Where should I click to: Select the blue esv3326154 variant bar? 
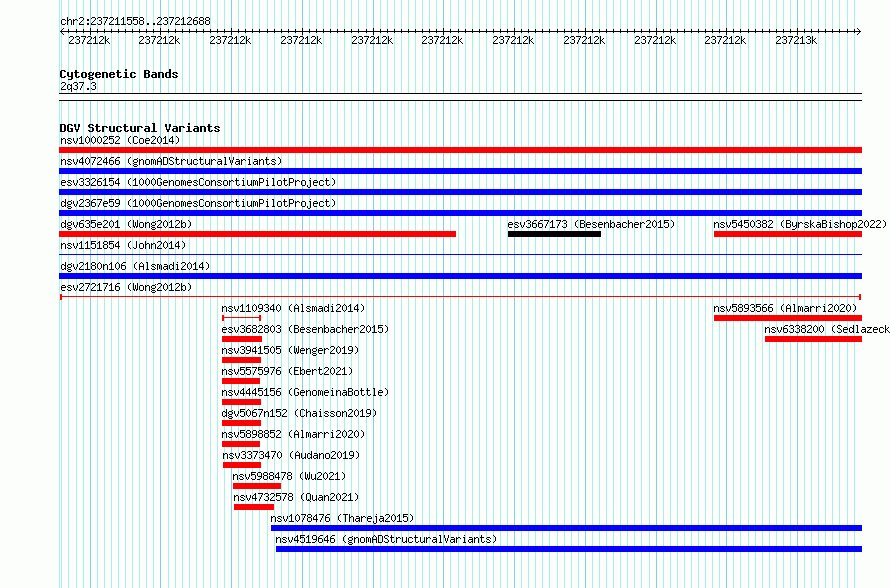pos(460,192)
